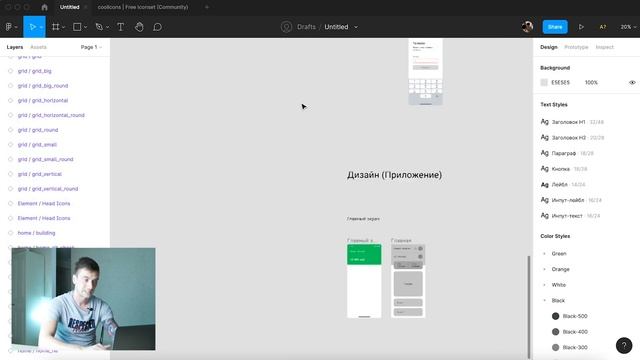Open the help question mark button

tap(624, 346)
